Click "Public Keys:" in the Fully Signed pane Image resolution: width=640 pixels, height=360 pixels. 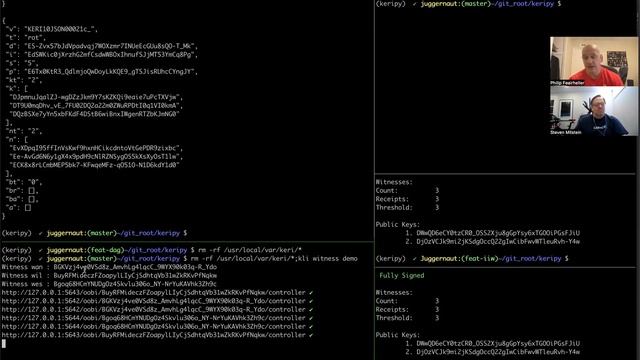coord(398,335)
